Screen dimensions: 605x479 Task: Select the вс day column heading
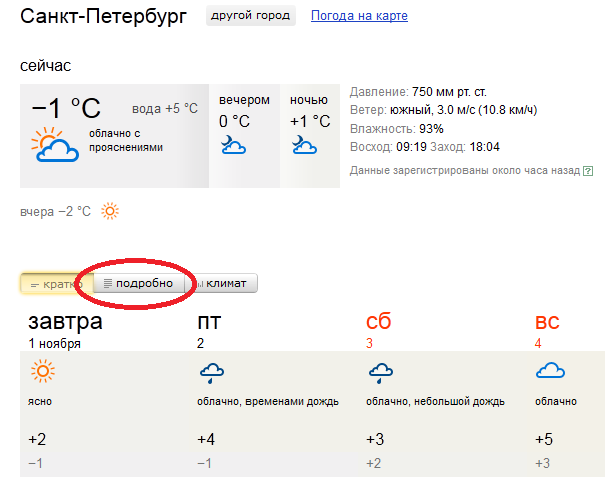(x=547, y=322)
